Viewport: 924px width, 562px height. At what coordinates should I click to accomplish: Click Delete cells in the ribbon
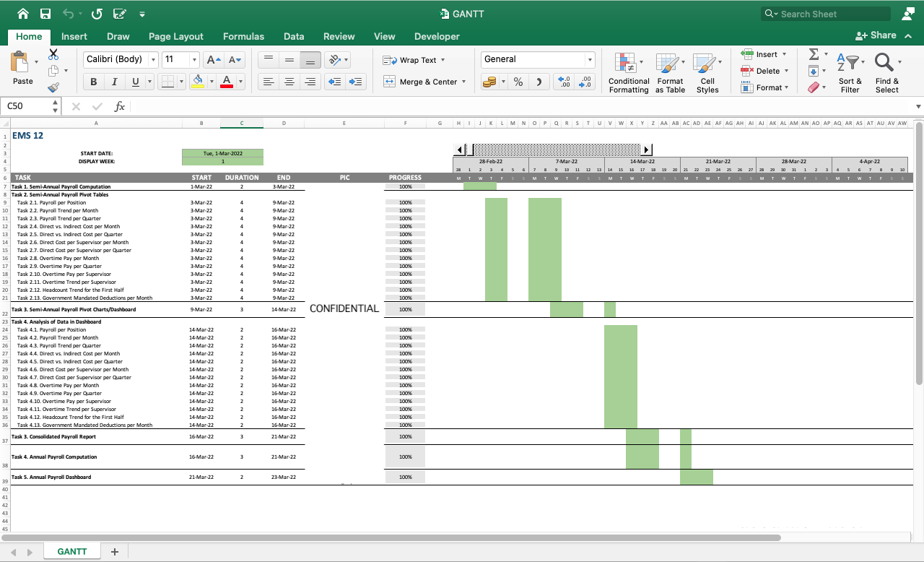pos(764,71)
